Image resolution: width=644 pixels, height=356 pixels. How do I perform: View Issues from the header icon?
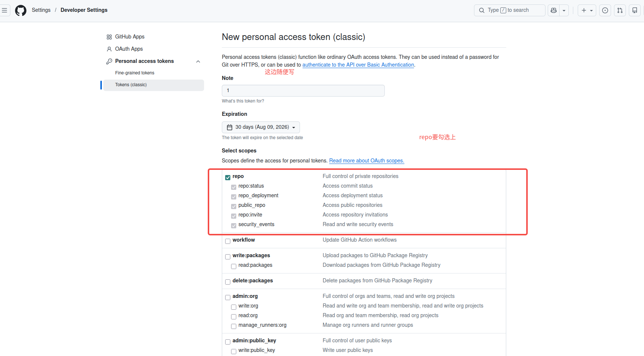pos(605,10)
